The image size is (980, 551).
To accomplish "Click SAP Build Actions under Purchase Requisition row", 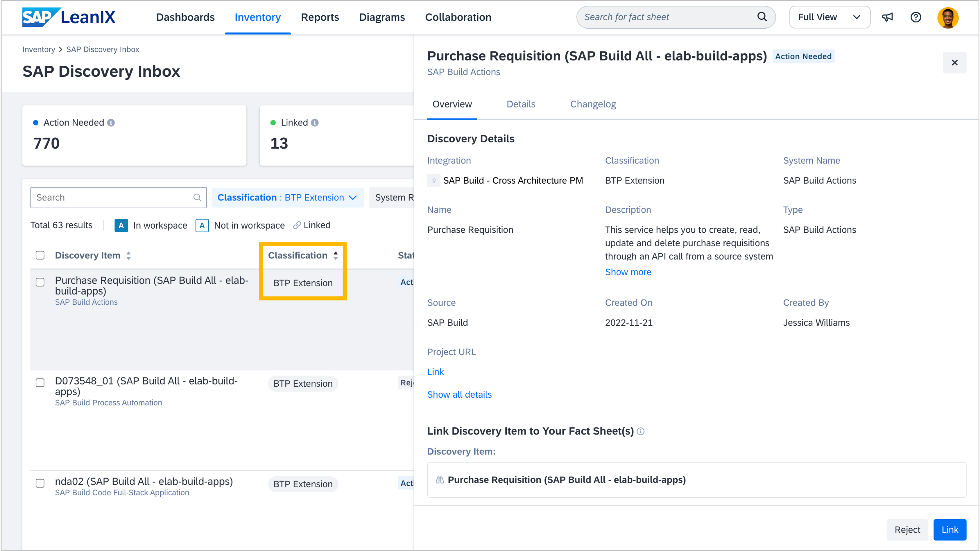I will [x=86, y=302].
